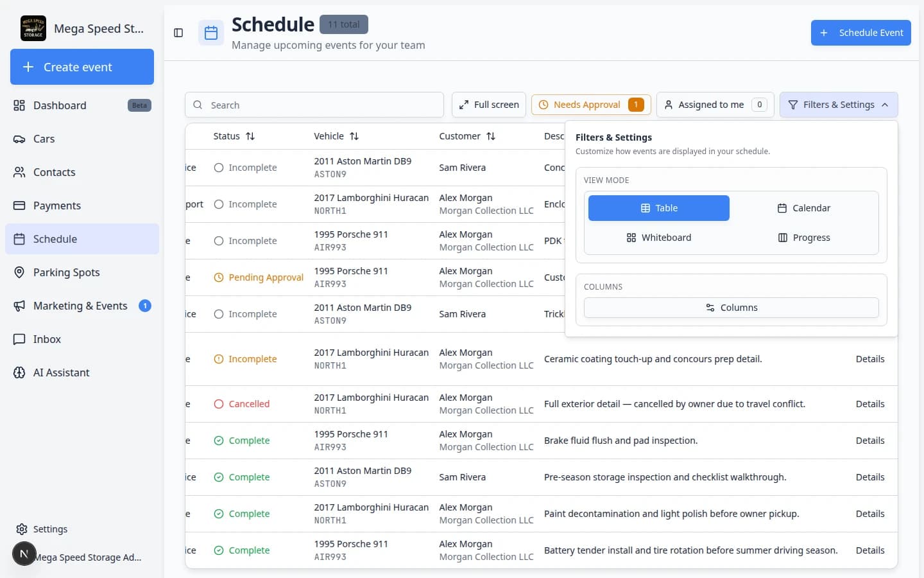Viewport: 924px width, 578px height.
Task: Click the Create event button
Action: click(82, 67)
